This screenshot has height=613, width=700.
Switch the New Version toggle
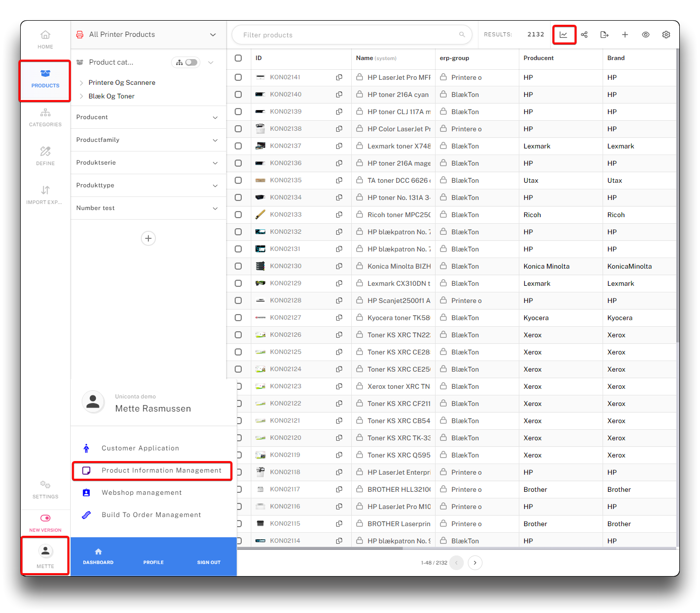pos(45,518)
